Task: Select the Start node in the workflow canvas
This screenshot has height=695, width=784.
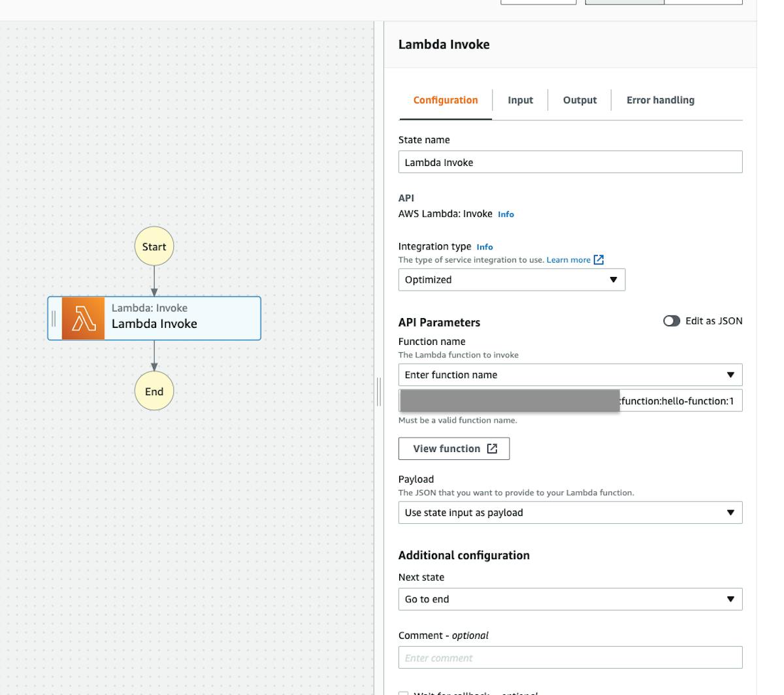Action: (154, 246)
